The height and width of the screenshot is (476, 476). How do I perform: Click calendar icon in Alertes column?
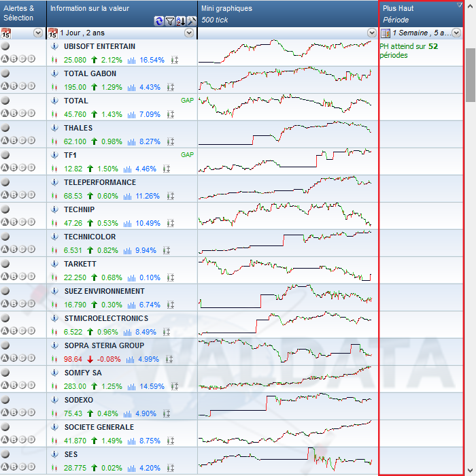point(5,33)
